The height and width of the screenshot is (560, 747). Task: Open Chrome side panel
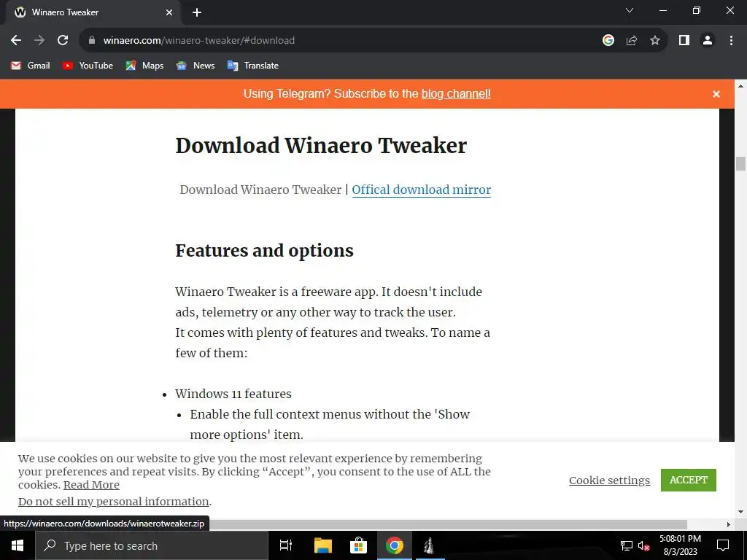tap(684, 41)
